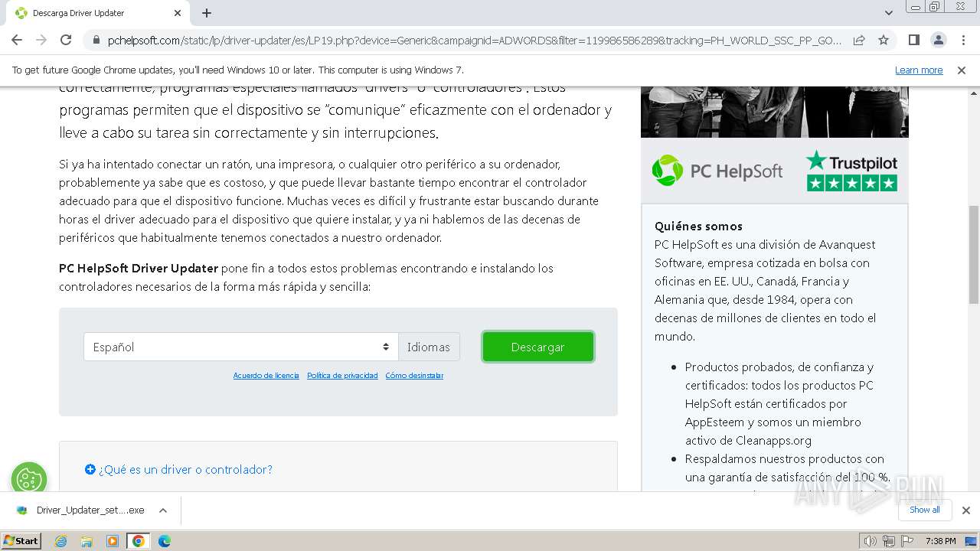Open the Windows Start menu
Image resolution: width=980 pixels, height=551 pixels.
coord(21,540)
